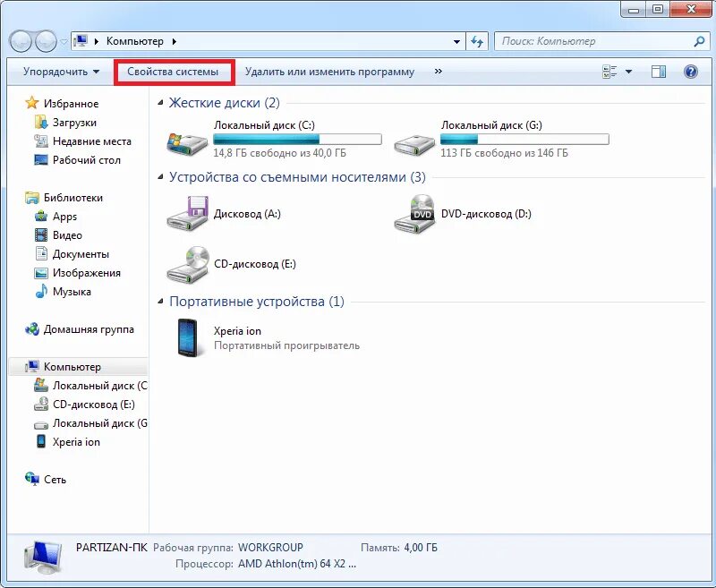Open Рабочий стол in favorites

click(86, 160)
